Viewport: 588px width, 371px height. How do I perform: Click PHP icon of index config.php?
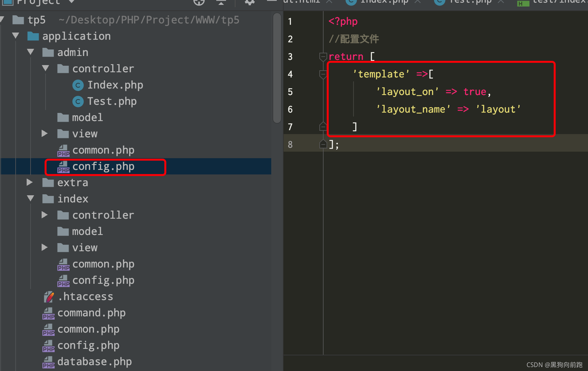(63, 281)
